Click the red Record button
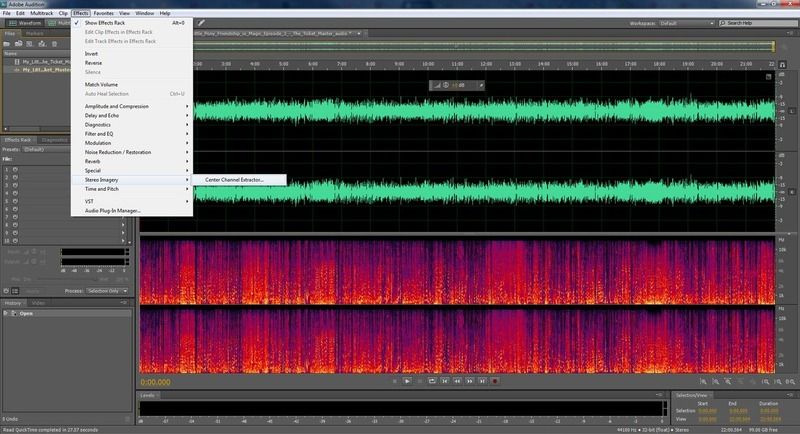 [x=494, y=381]
